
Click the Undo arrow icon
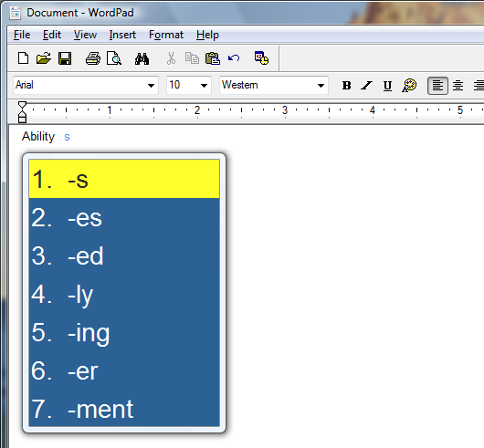click(234, 58)
